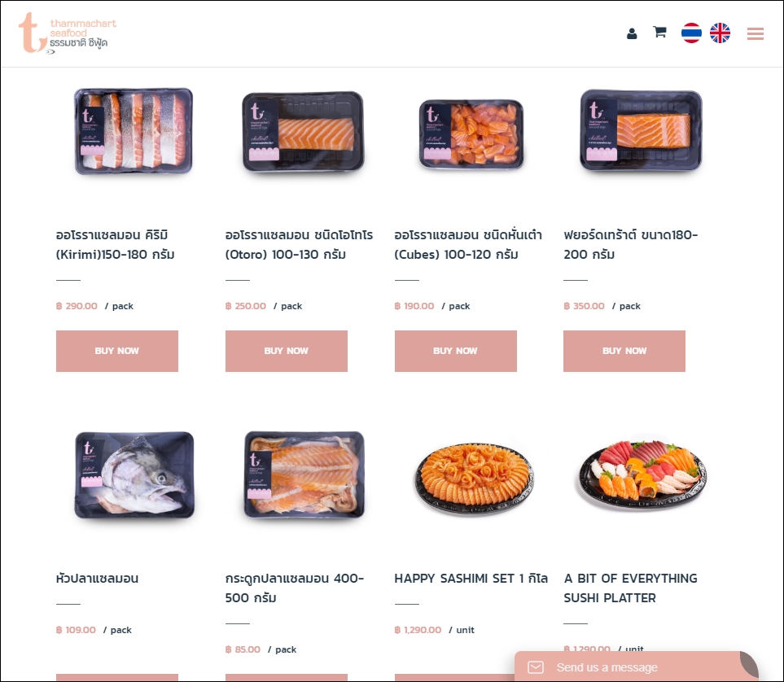The height and width of the screenshot is (682, 784).
Task: Switch language with the Thai flag
Action: click(x=691, y=33)
